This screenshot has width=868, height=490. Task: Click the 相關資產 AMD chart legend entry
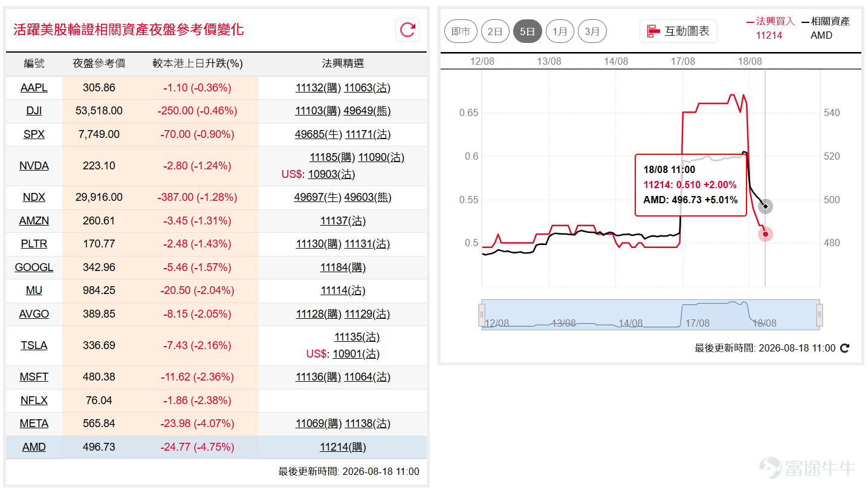[826, 28]
